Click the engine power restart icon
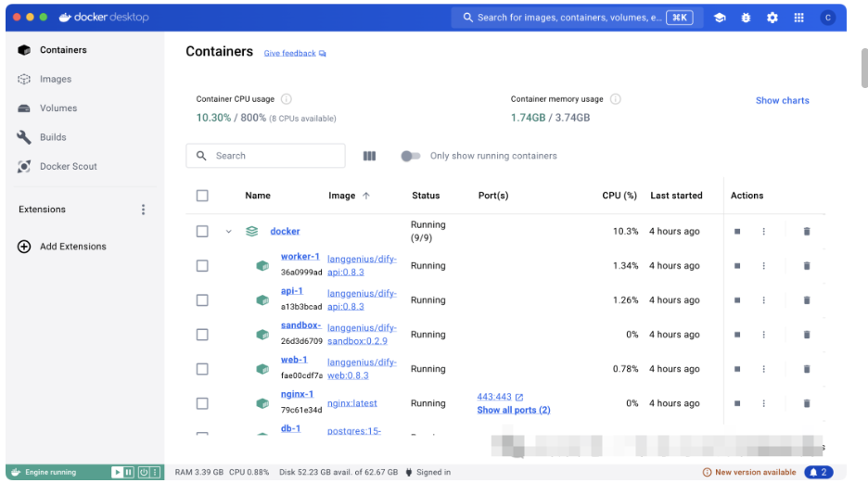The width and height of the screenshot is (868, 483). (x=144, y=472)
